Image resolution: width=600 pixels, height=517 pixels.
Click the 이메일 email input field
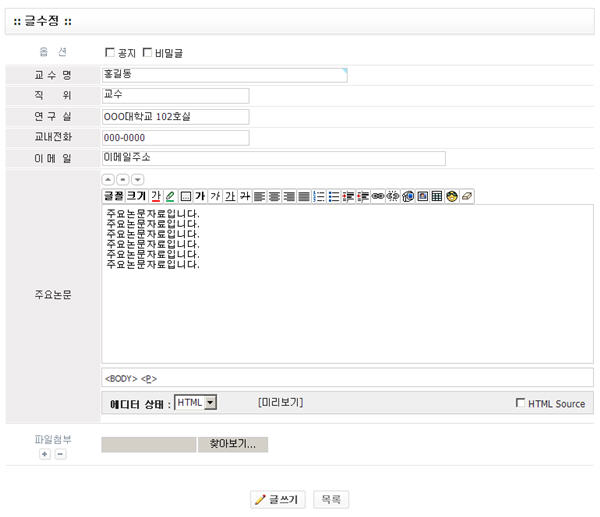click(x=273, y=158)
